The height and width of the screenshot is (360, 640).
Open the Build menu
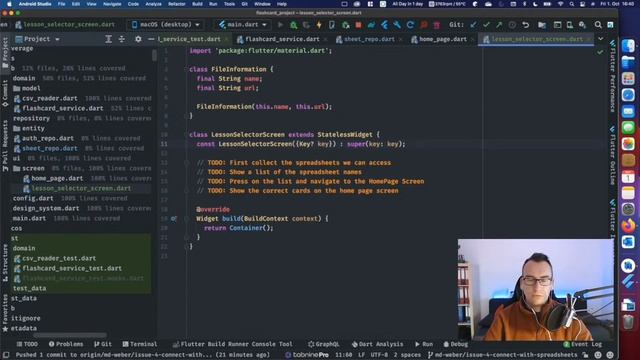197,4
